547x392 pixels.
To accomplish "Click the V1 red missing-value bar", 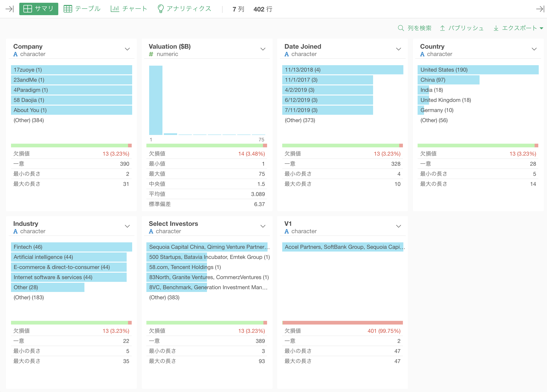I will [343, 323].
